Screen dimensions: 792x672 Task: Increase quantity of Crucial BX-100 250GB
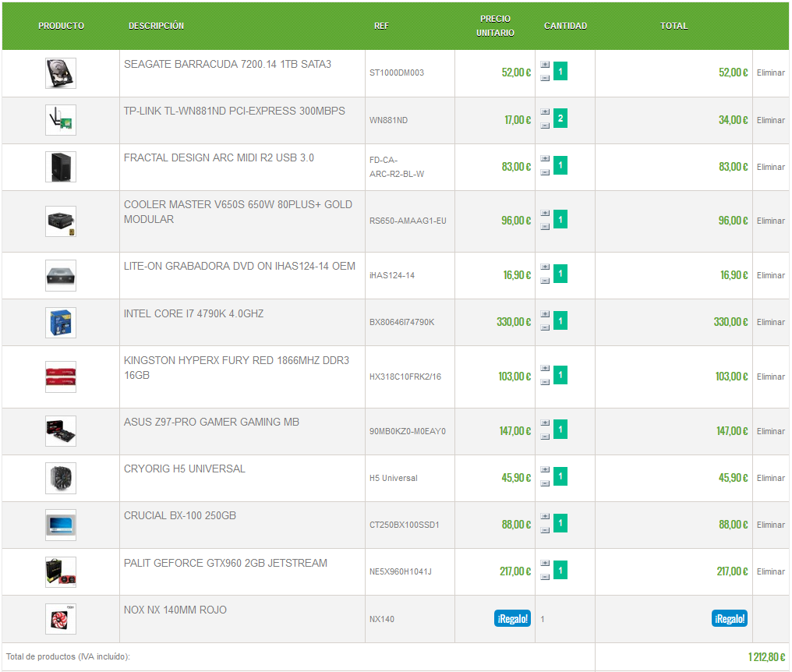(545, 517)
